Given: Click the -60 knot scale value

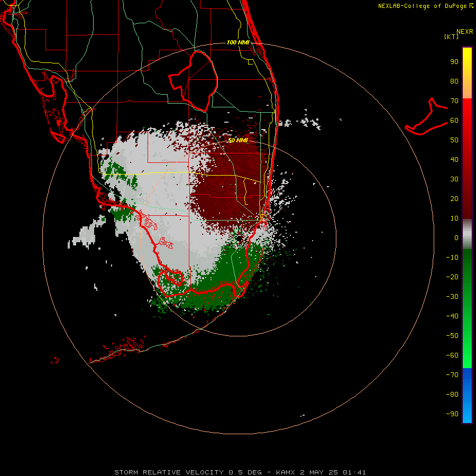Looking at the screenshot, I should (x=452, y=355).
